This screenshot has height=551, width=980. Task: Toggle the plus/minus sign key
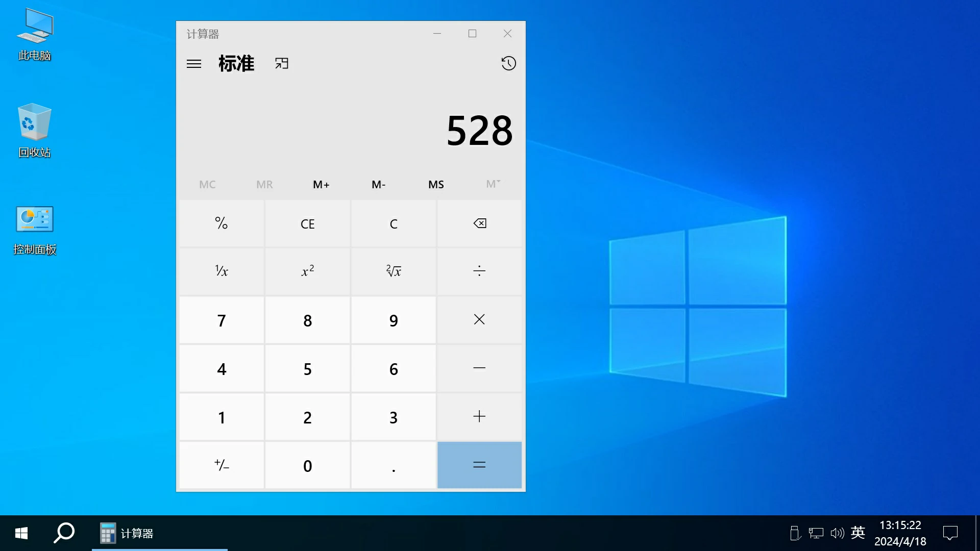[222, 465]
